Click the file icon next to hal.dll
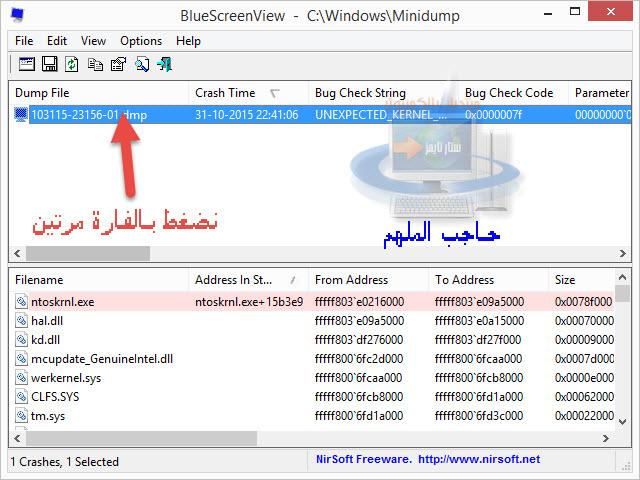Image resolution: width=640 pixels, height=480 pixels. tap(21, 320)
